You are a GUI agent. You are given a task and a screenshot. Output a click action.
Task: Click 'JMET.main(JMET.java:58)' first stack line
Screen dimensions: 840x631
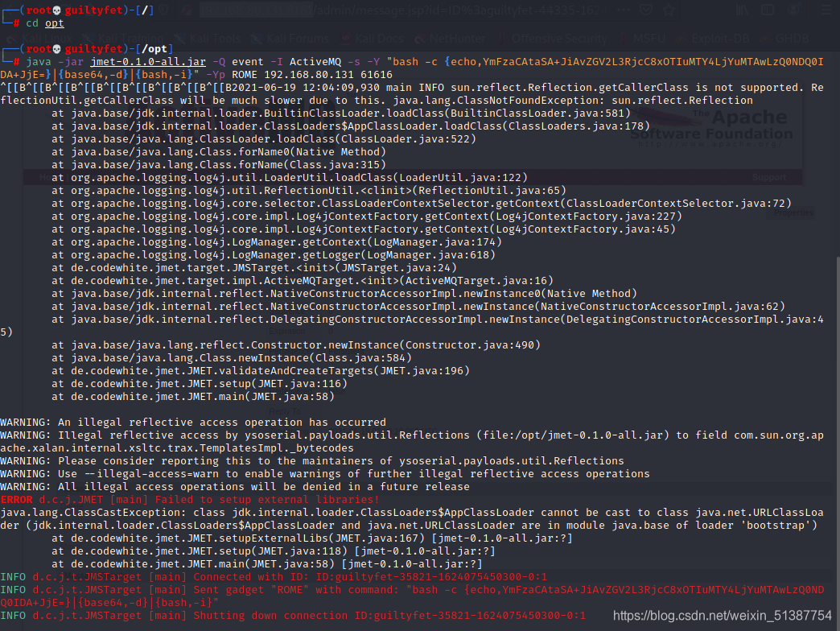click(x=193, y=397)
